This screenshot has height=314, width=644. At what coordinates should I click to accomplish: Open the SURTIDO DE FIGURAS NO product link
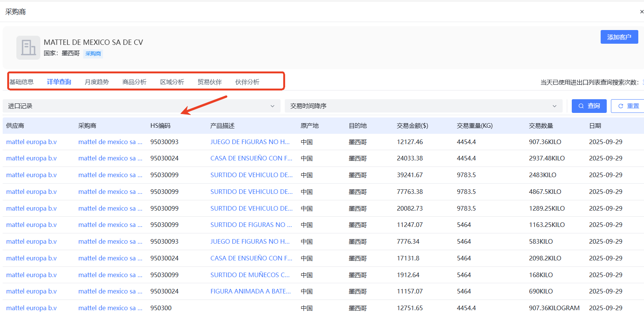251,225
